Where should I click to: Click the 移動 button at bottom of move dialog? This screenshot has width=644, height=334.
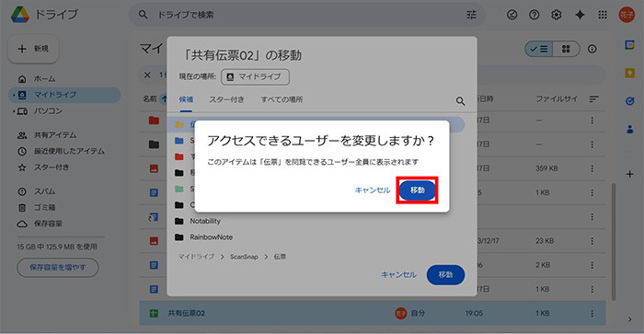click(x=445, y=275)
